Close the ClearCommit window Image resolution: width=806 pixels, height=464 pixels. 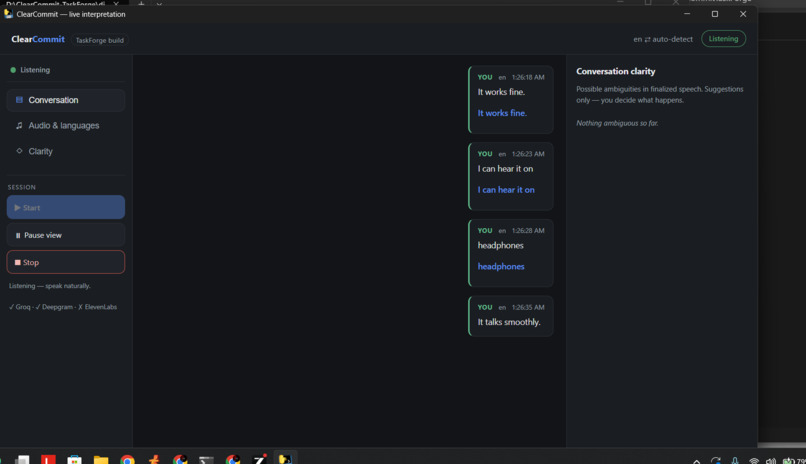pos(743,14)
